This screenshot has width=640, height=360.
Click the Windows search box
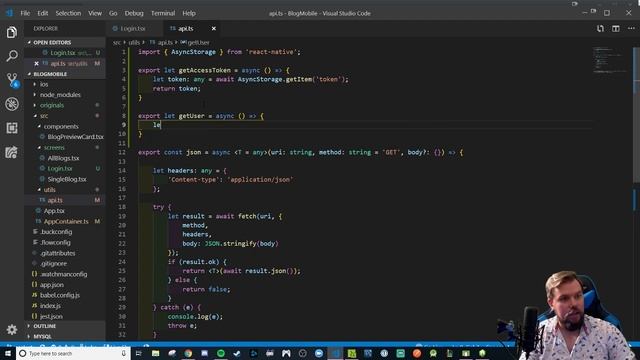[x=73, y=353]
